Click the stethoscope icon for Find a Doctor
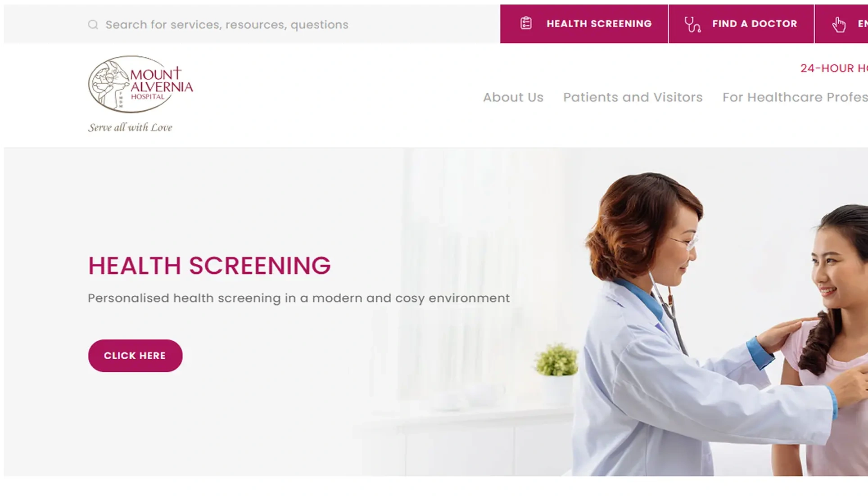 [692, 24]
